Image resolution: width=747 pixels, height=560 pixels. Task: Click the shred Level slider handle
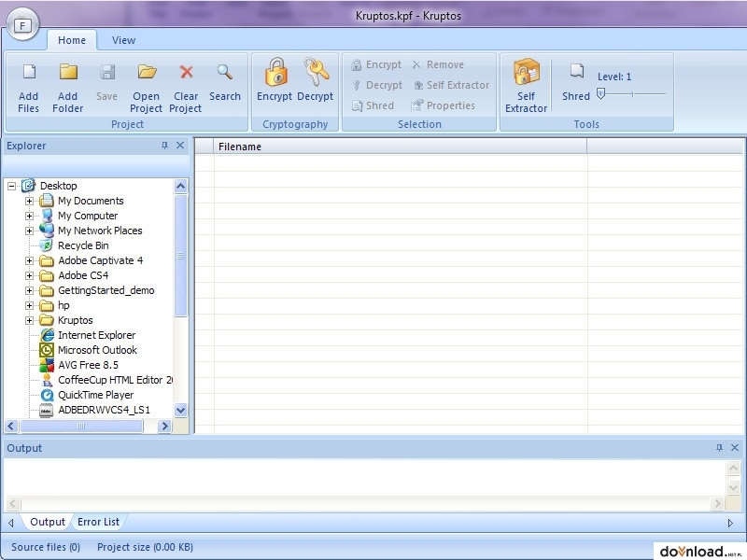(601, 94)
